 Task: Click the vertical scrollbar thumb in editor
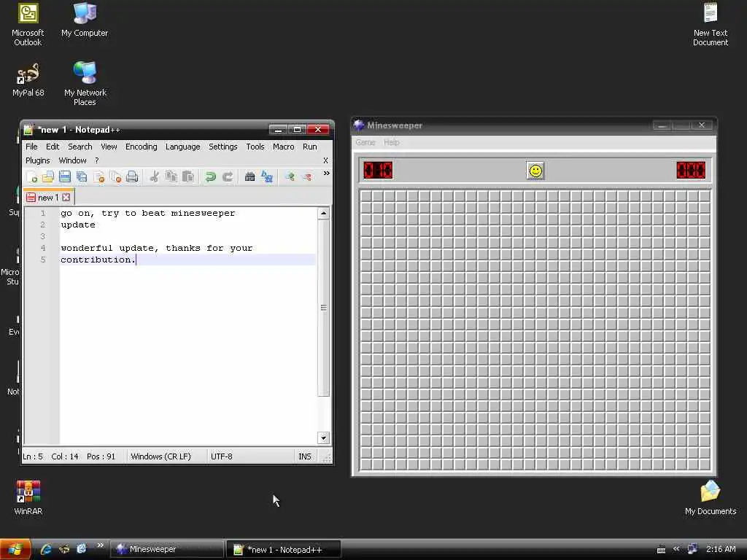point(323,308)
